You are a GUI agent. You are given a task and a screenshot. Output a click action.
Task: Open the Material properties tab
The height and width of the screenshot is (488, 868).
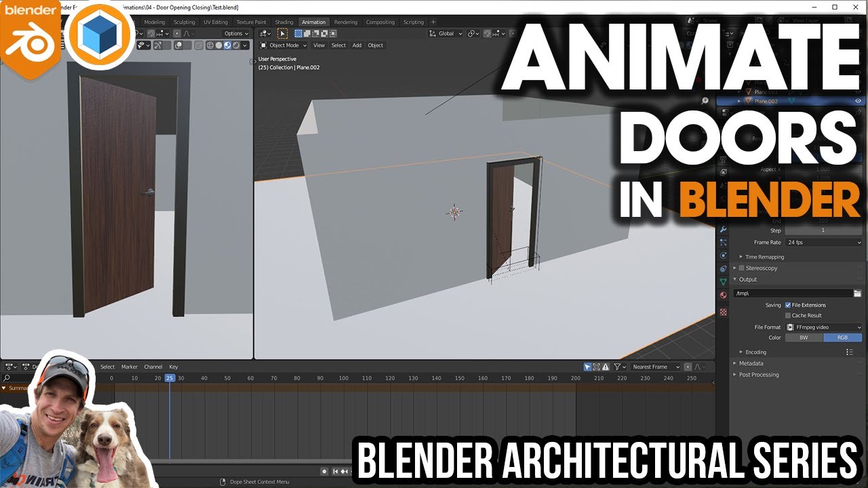(723, 295)
